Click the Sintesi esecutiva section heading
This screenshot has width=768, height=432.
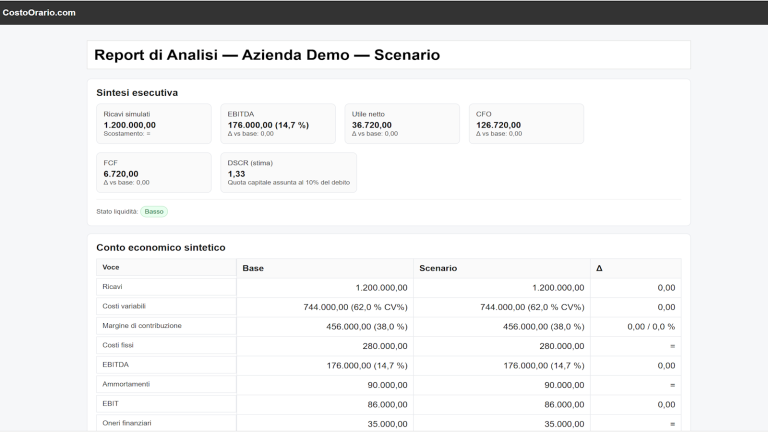point(137,93)
